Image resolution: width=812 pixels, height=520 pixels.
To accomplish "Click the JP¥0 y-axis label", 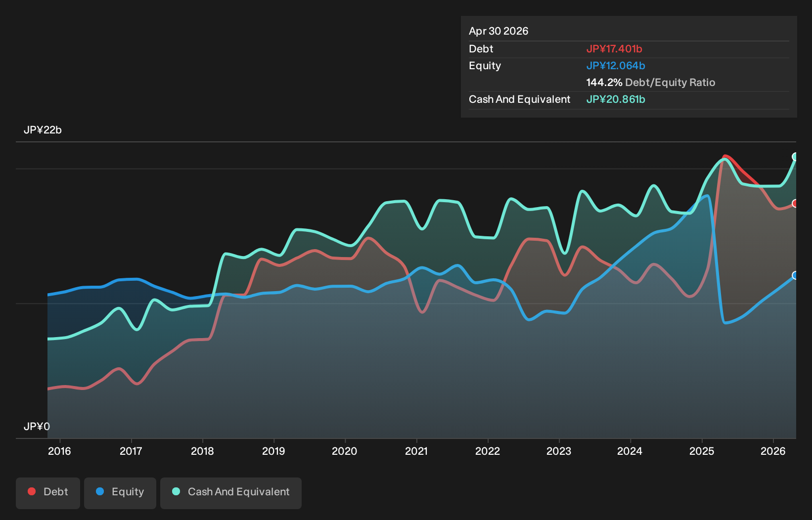I will coord(37,427).
